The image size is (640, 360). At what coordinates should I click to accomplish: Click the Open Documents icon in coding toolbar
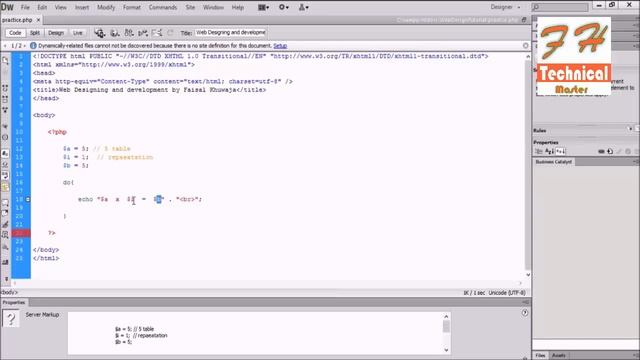tap(5, 60)
